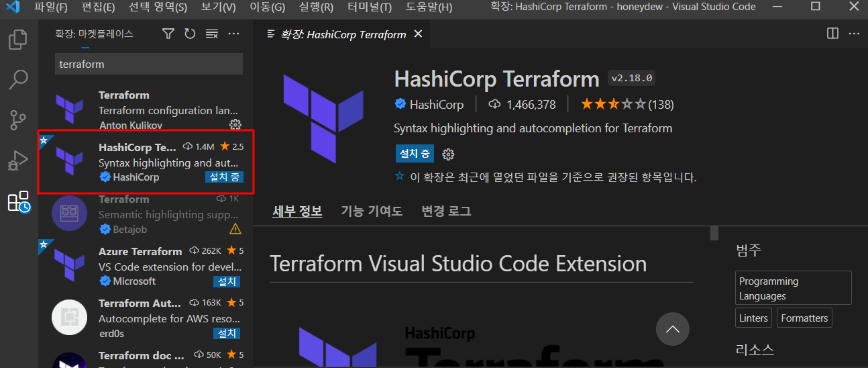
Task: Select the HashiCorp Terraform list entry
Action: [146, 162]
